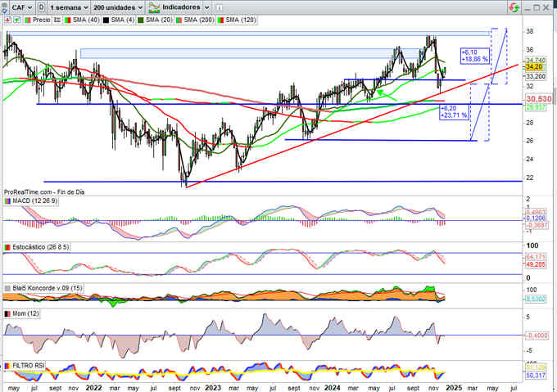The height and width of the screenshot is (392, 557).
Task: Click the green-red refresh icon top right
Action: 514,7
